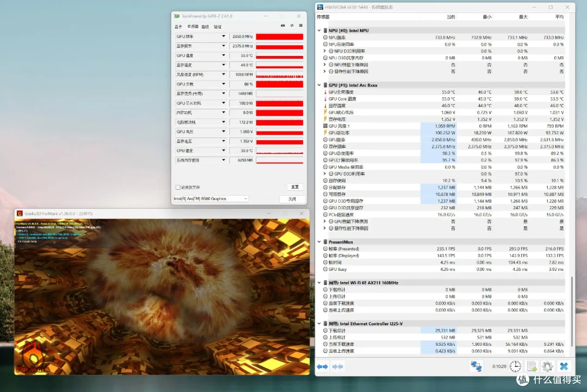Click the thermometer icon beside 显存温度 in HWiNFO
The image size is (587, 392).
325,105
